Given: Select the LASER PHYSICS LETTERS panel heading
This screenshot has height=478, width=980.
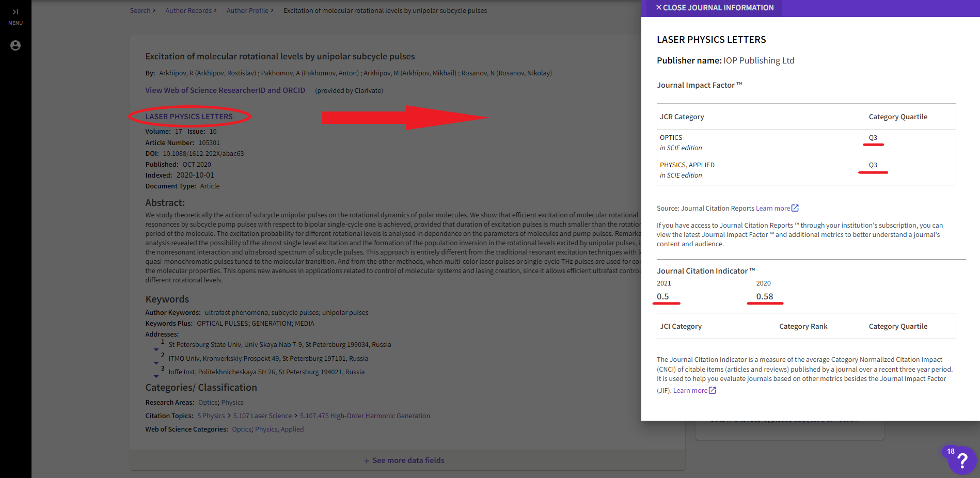Looking at the screenshot, I should (x=712, y=40).
